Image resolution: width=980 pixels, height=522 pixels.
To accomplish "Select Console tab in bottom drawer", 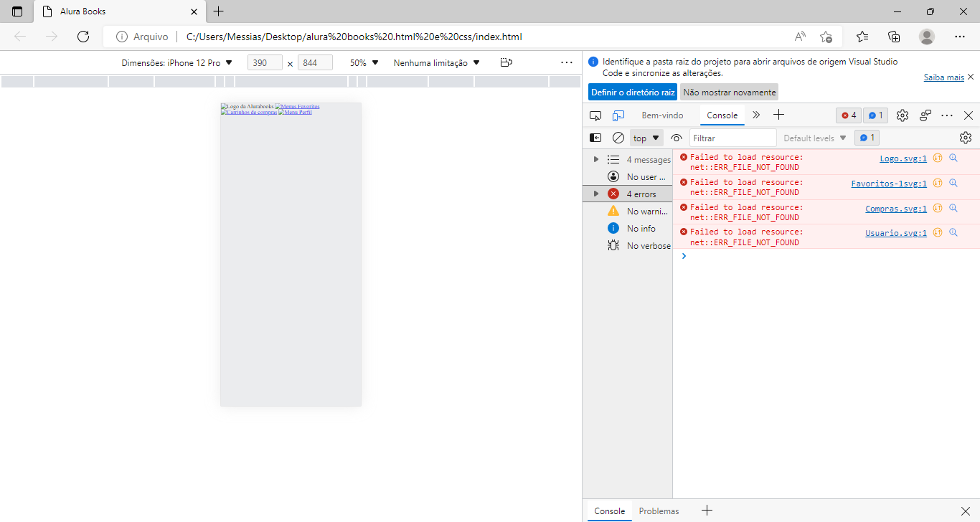I will point(610,511).
